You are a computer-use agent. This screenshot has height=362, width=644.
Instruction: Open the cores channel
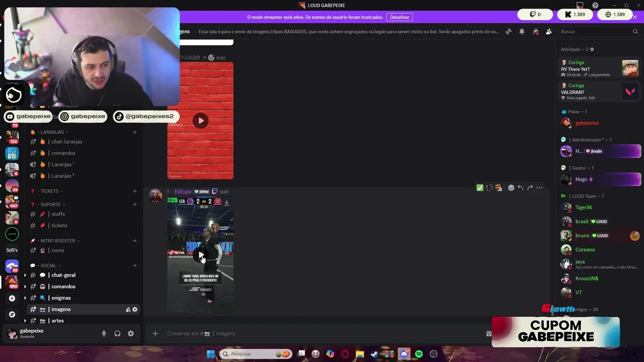84,250
